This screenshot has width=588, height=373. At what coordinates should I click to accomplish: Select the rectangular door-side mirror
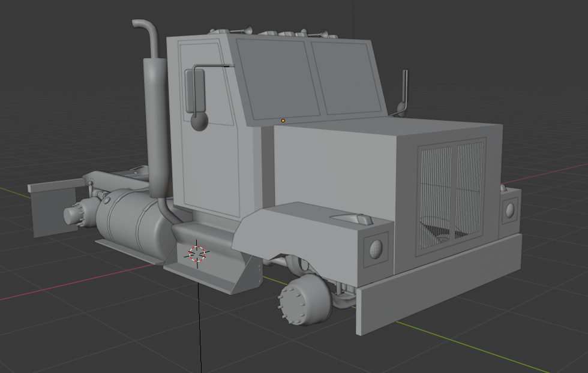[x=196, y=91]
